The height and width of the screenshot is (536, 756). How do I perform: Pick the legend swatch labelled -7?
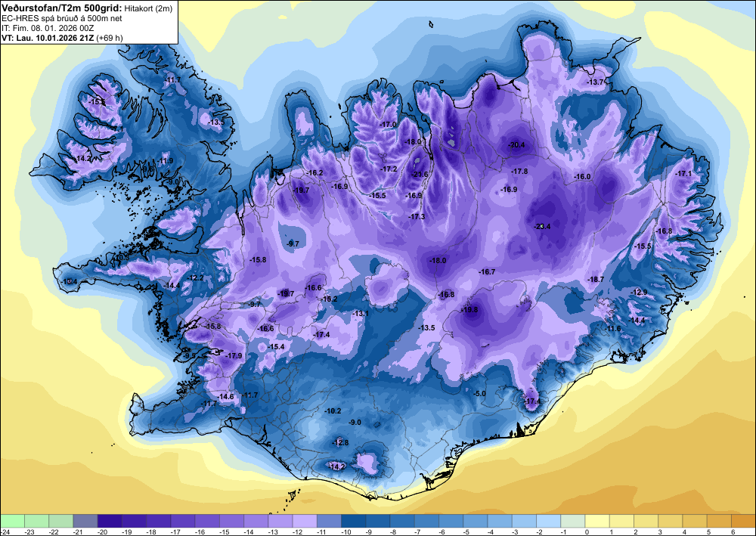pyautogui.click(x=426, y=521)
